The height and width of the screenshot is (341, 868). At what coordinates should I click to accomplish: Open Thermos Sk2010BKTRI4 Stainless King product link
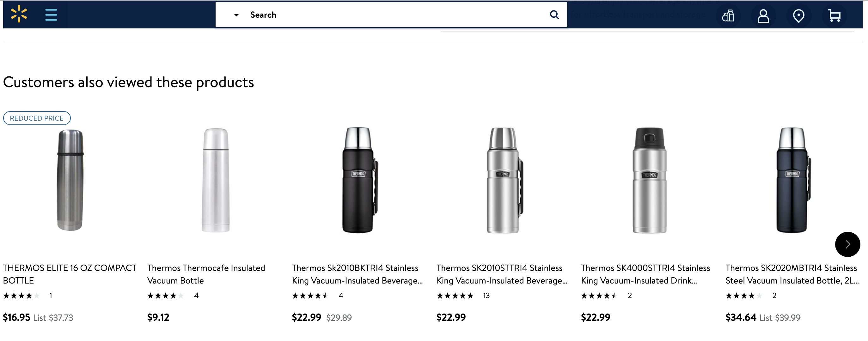pos(357,274)
